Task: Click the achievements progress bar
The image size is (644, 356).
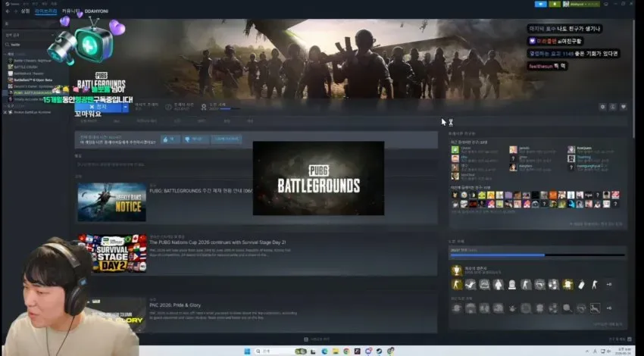Action: [x=538, y=255]
